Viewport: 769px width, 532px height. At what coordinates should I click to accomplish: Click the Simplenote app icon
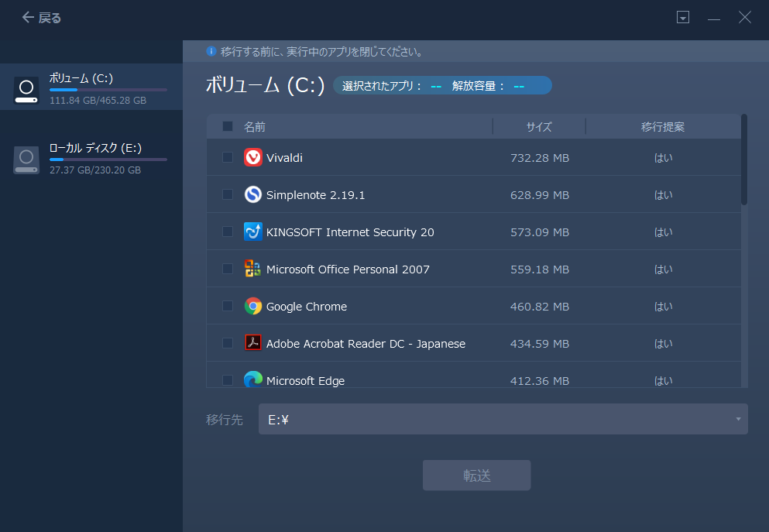tap(253, 194)
